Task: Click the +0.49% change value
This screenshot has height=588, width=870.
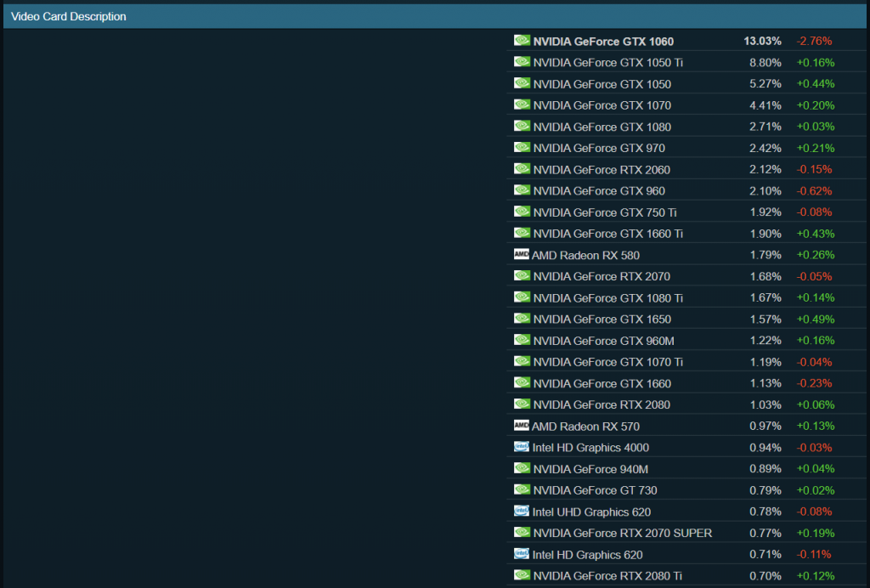Action: pyautogui.click(x=815, y=319)
